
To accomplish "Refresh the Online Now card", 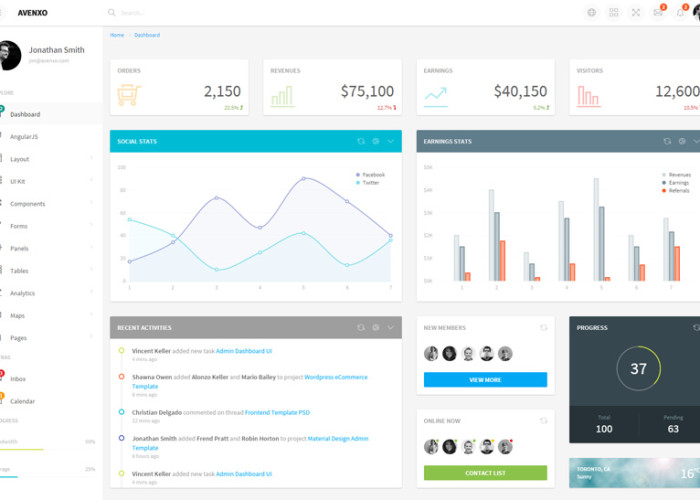I will click(543, 421).
